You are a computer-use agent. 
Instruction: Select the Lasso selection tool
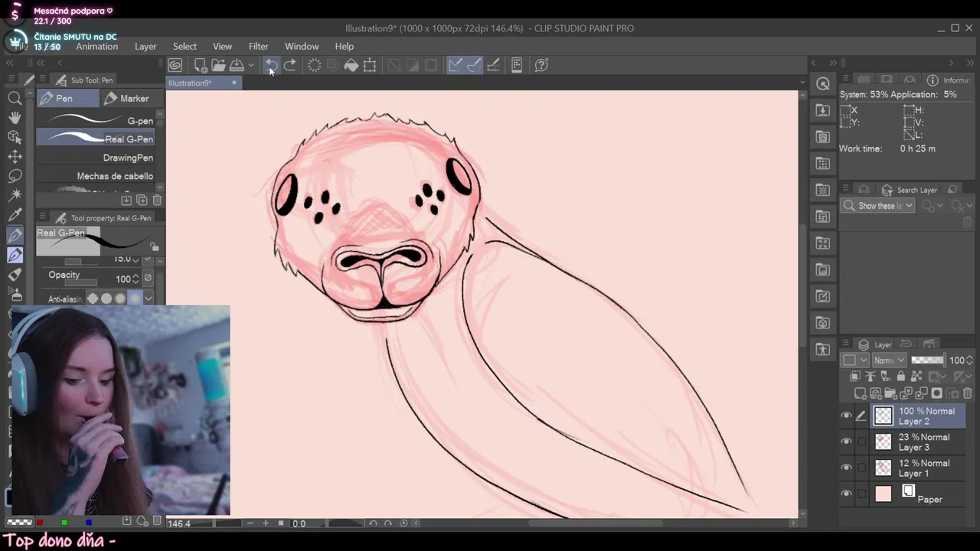pyautogui.click(x=15, y=176)
